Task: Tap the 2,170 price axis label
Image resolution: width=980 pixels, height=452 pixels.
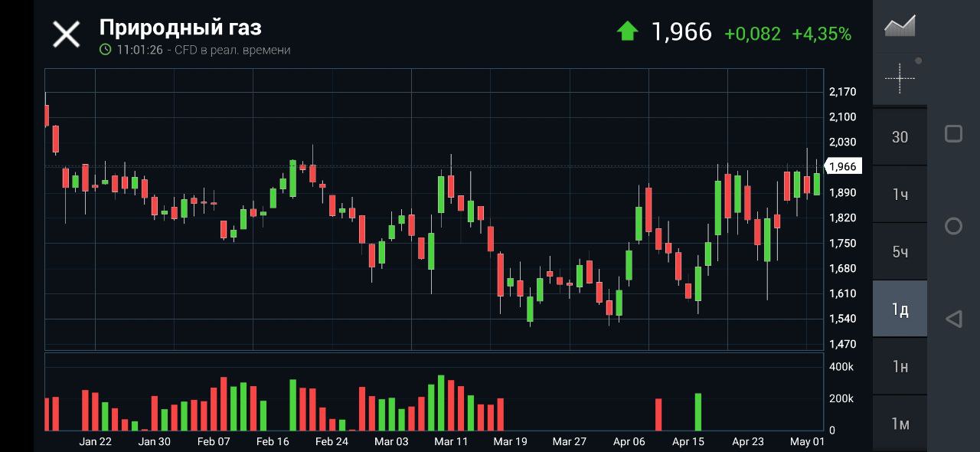Action: pos(843,92)
